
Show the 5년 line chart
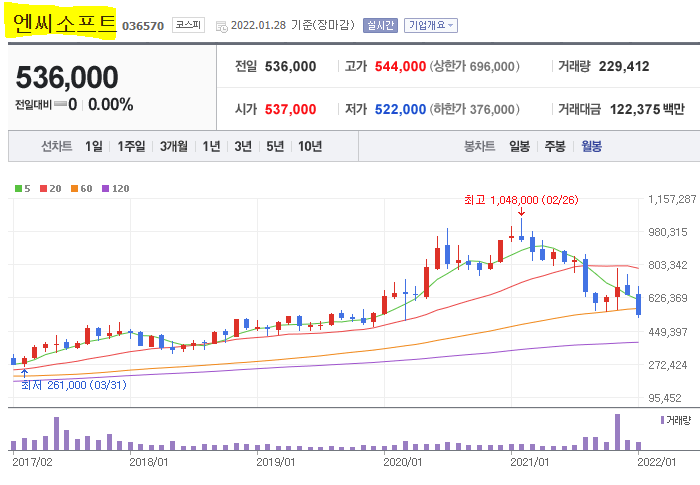pyautogui.click(x=275, y=146)
